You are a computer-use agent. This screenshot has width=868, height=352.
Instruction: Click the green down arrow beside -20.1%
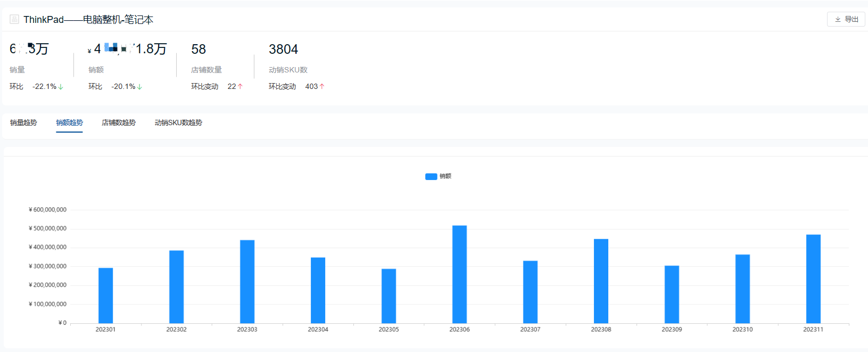(x=139, y=87)
